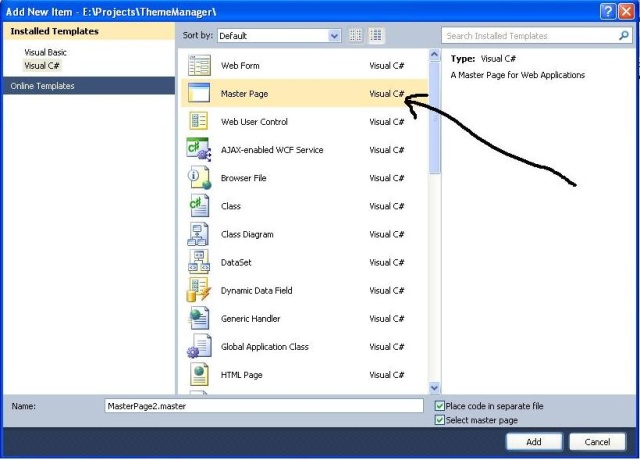Pick the Generic Handler icon
Screen dimensions: 640x460
(x=199, y=318)
